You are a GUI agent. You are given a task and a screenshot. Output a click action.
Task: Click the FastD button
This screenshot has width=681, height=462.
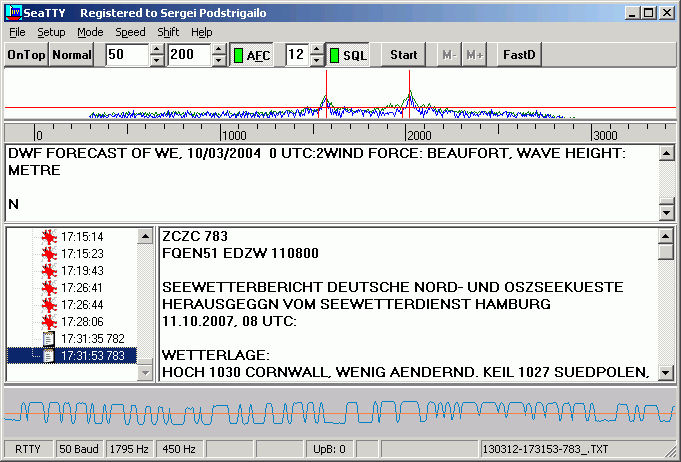point(519,55)
